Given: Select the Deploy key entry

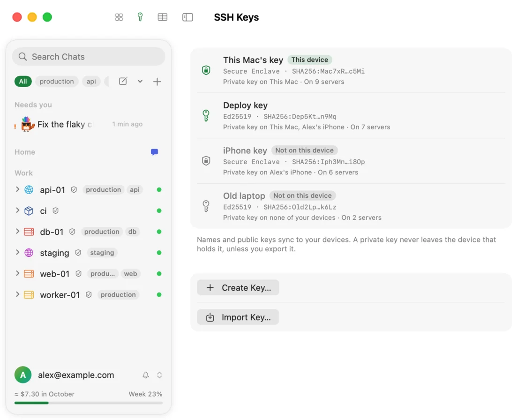Looking at the screenshot, I should (x=351, y=116).
